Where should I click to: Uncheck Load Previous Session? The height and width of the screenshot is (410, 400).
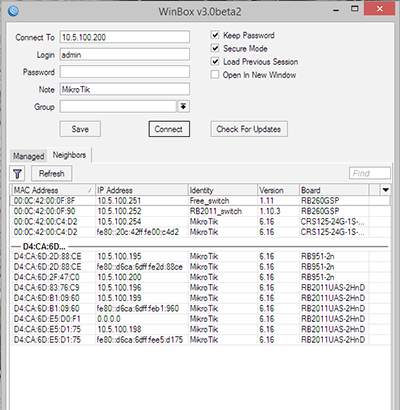pyautogui.click(x=215, y=62)
